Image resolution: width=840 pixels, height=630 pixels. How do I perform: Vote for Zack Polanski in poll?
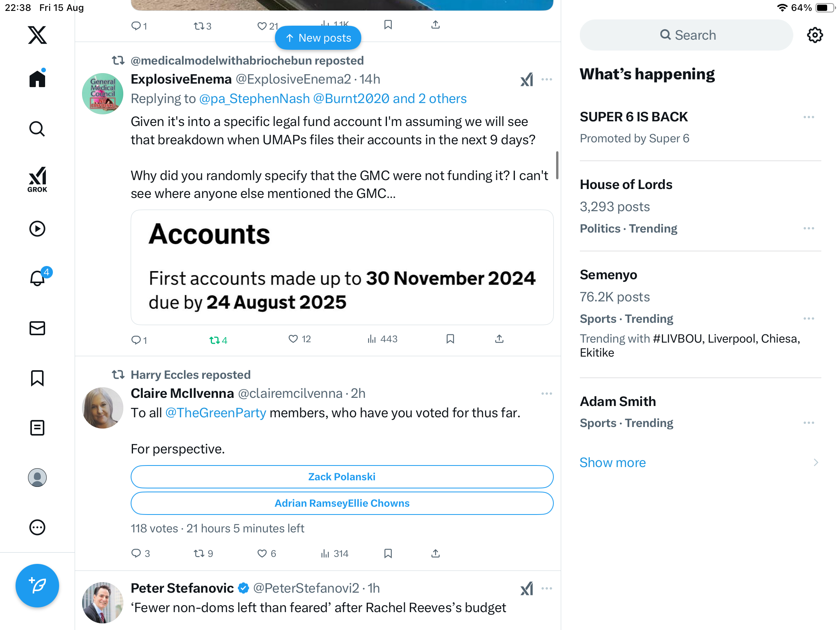click(x=342, y=477)
